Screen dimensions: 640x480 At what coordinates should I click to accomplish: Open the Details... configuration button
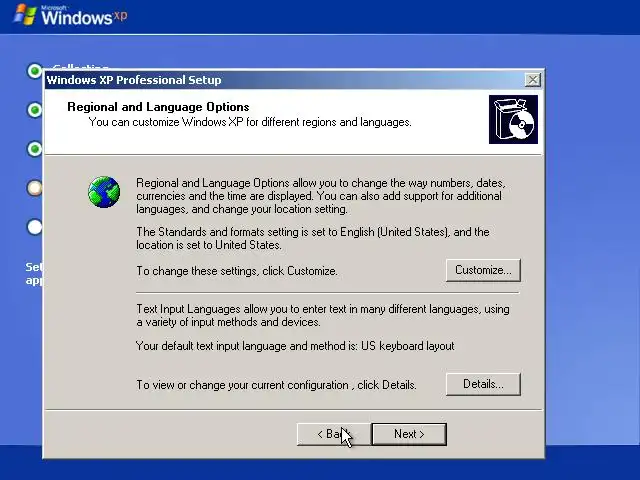483,384
